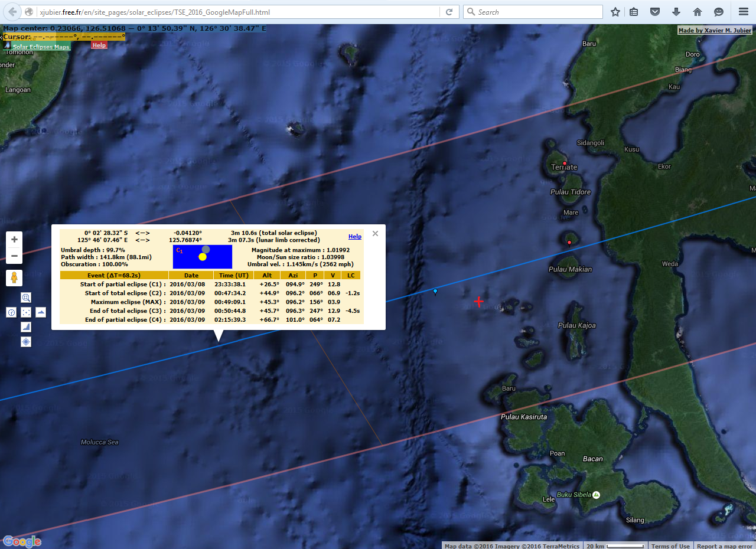
Task: Click the LC column header
Action: tap(351, 275)
